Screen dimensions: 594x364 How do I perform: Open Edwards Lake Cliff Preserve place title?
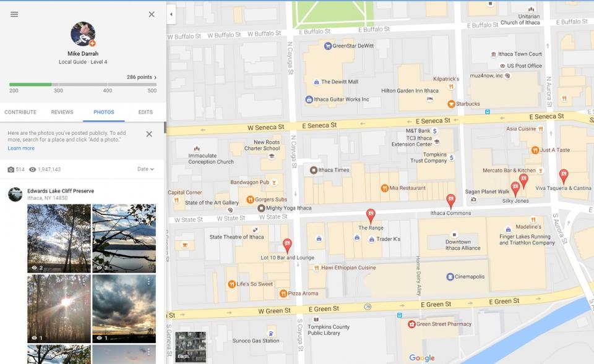coord(61,191)
